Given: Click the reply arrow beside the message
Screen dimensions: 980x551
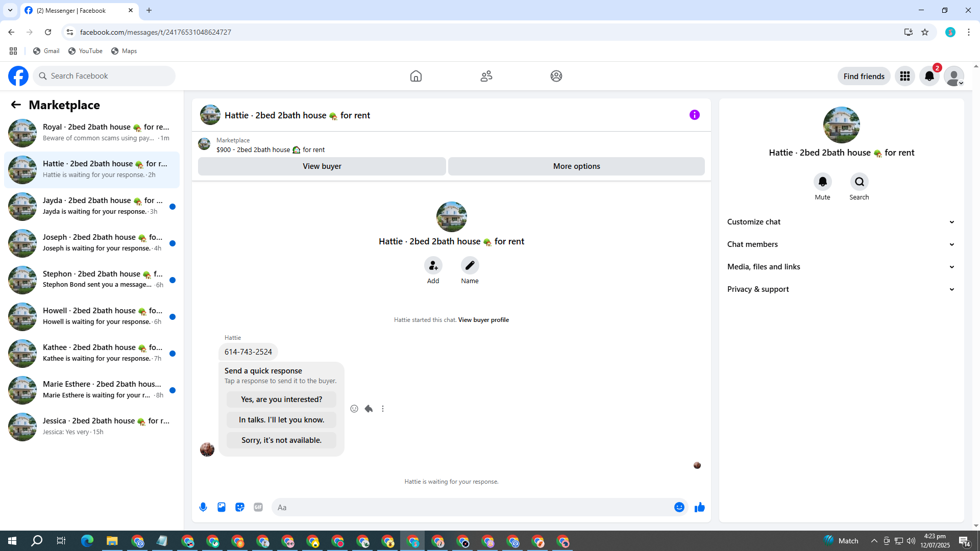Looking at the screenshot, I should coord(369,409).
